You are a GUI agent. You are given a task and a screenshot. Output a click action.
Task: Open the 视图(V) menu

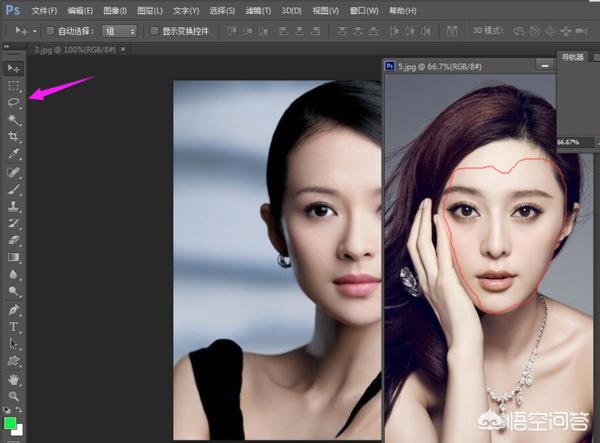326,11
